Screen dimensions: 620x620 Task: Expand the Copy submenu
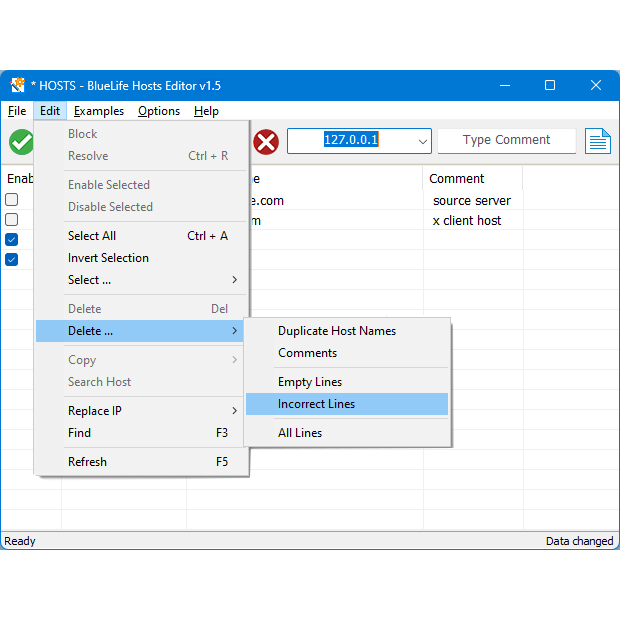(x=141, y=360)
